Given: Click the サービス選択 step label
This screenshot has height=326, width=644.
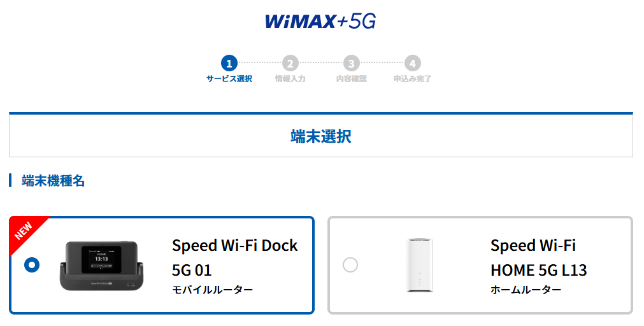Looking at the screenshot, I should click(229, 79).
